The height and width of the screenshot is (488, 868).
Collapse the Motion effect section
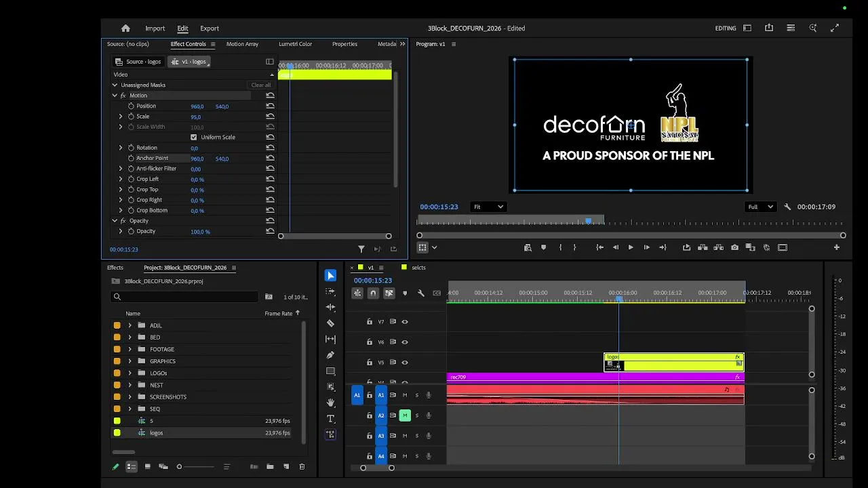[x=115, y=96]
